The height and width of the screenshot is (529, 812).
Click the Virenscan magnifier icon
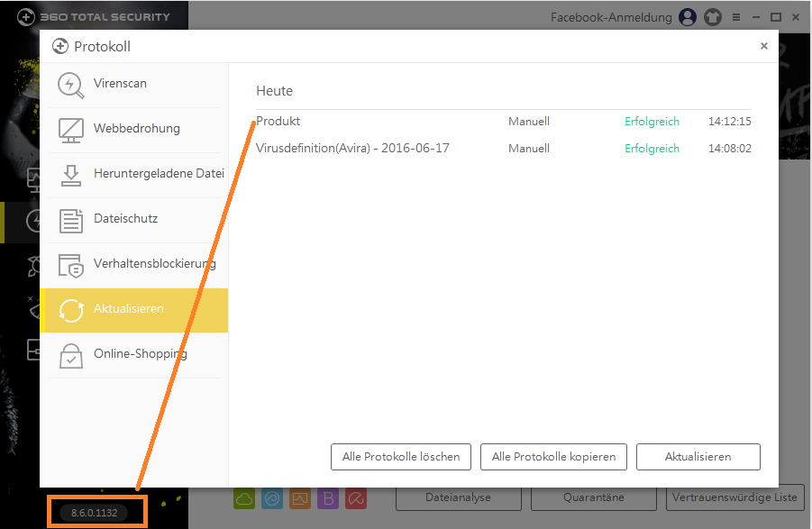point(70,85)
